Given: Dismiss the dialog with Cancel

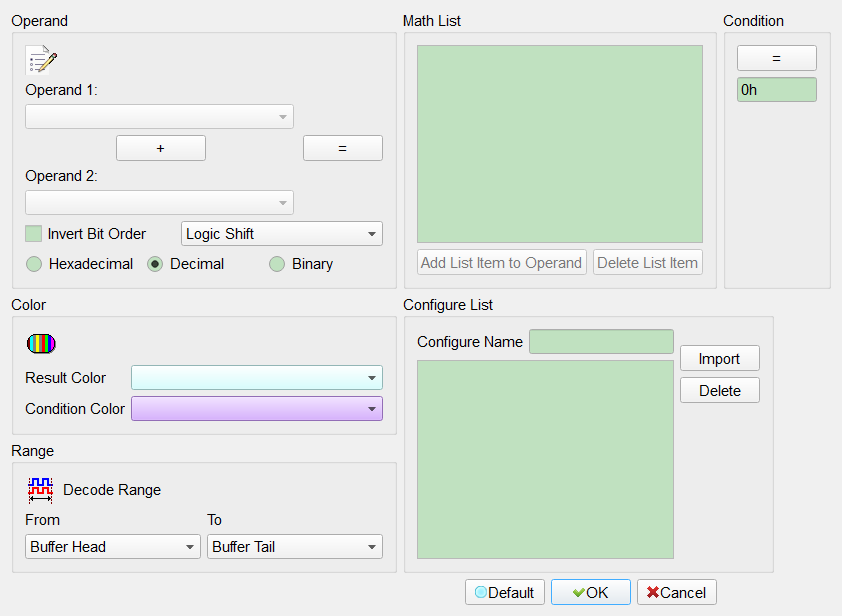Looking at the screenshot, I should [677, 592].
